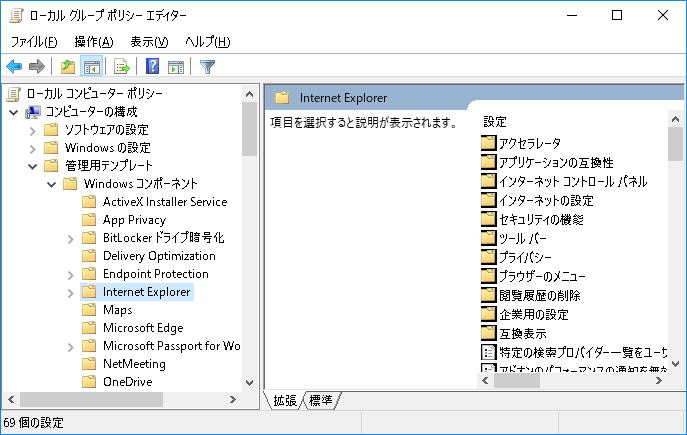Toggle the Show/Hide action pane icon
The height and width of the screenshot is (435, 687).
click(x=176, y=67)
